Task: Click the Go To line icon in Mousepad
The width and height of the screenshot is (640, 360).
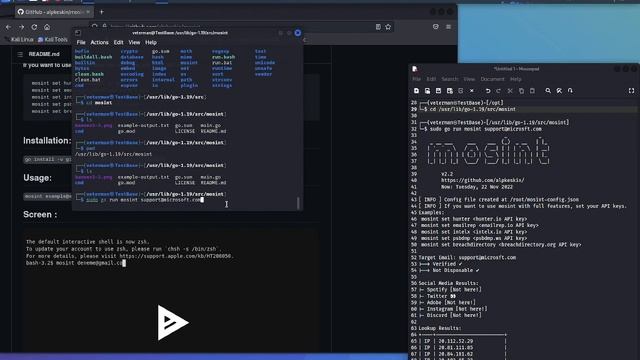Action: tap(570, 91)
